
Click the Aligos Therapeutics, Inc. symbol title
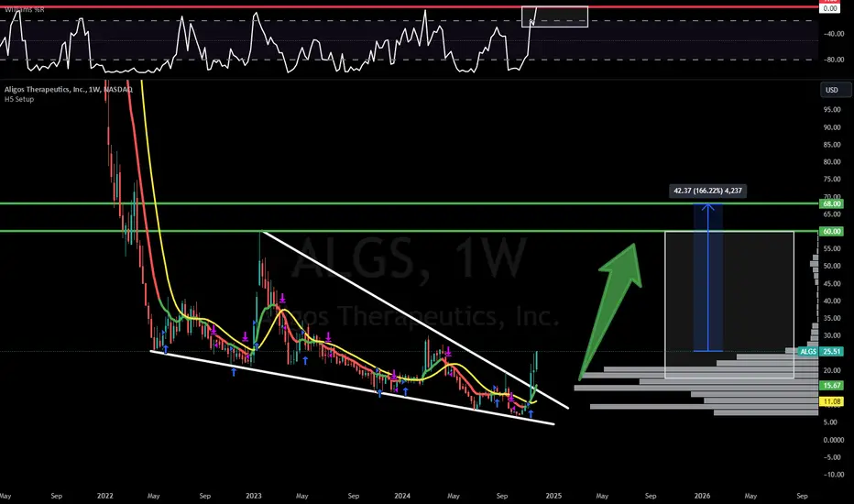coord(69,90)
